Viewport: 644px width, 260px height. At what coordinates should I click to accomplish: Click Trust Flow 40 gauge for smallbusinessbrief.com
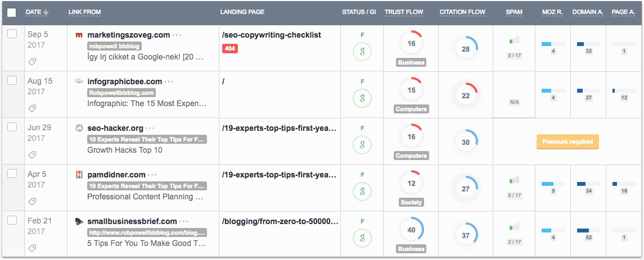411,230
